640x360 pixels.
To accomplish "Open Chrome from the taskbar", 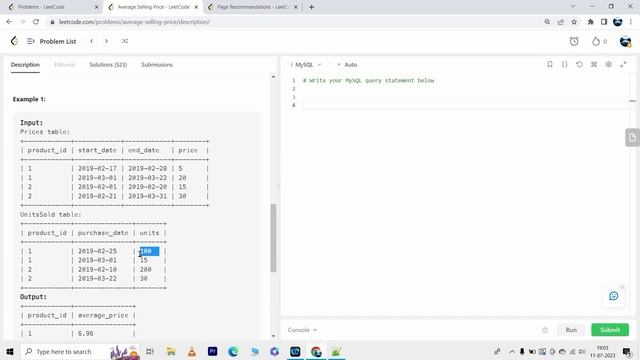I will coord(316,351).
